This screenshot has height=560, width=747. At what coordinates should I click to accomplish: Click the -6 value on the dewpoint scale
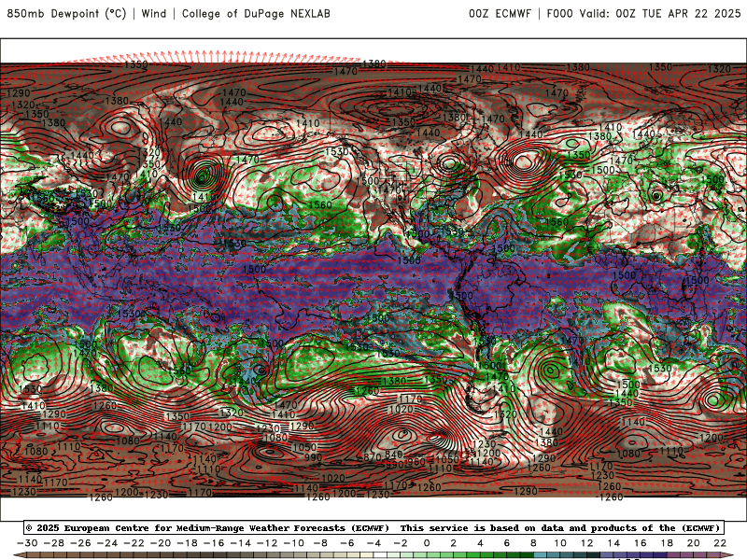coord(346,543)
